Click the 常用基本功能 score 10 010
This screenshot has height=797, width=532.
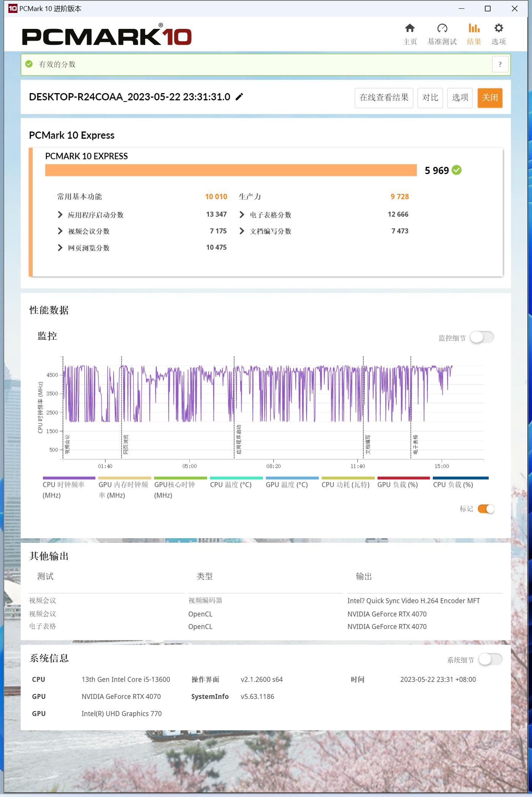click(216, 196)
